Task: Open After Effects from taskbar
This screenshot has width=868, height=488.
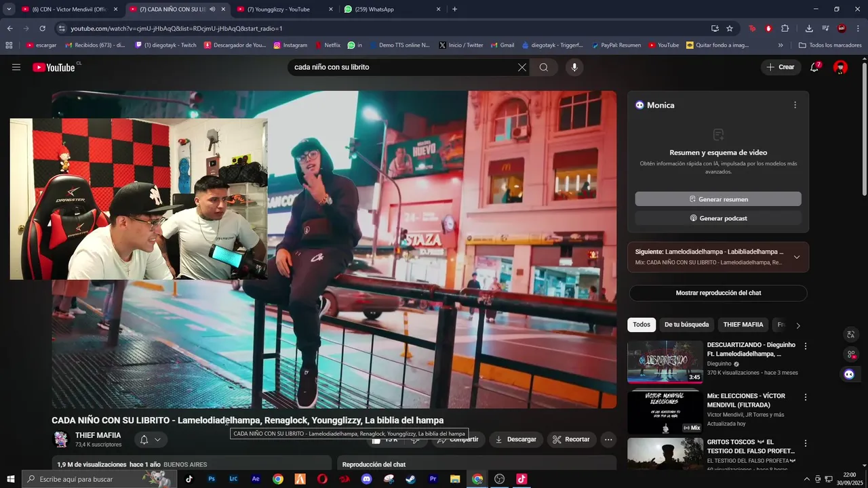Action: coord(256,479)
